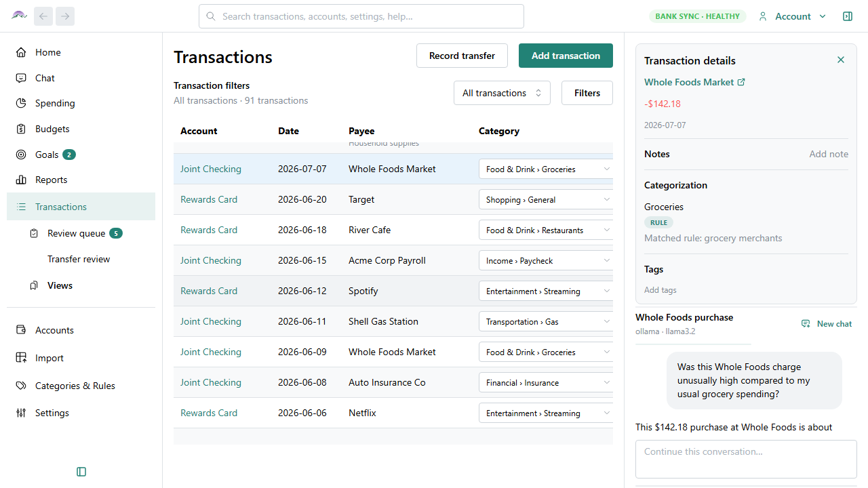This screenshot has width=868, height=488.
Task: Open category dropdown for Target row
Action: [546, 199]
